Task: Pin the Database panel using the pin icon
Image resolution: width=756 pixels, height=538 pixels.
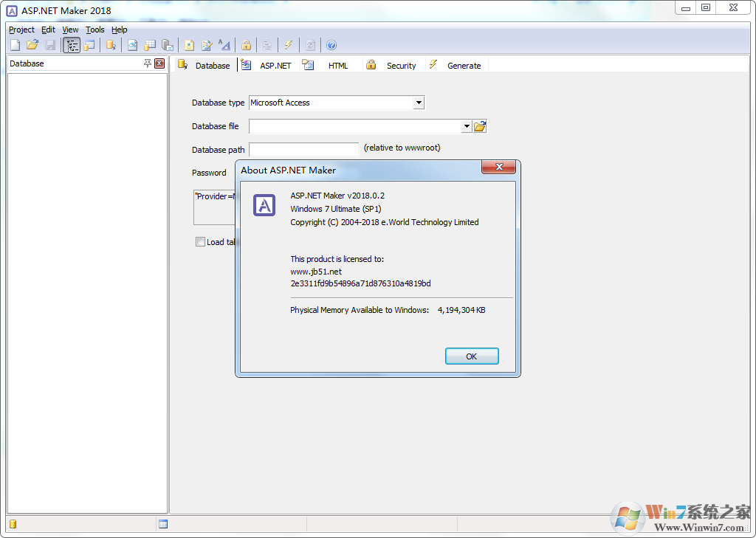Action: (147, 63)
